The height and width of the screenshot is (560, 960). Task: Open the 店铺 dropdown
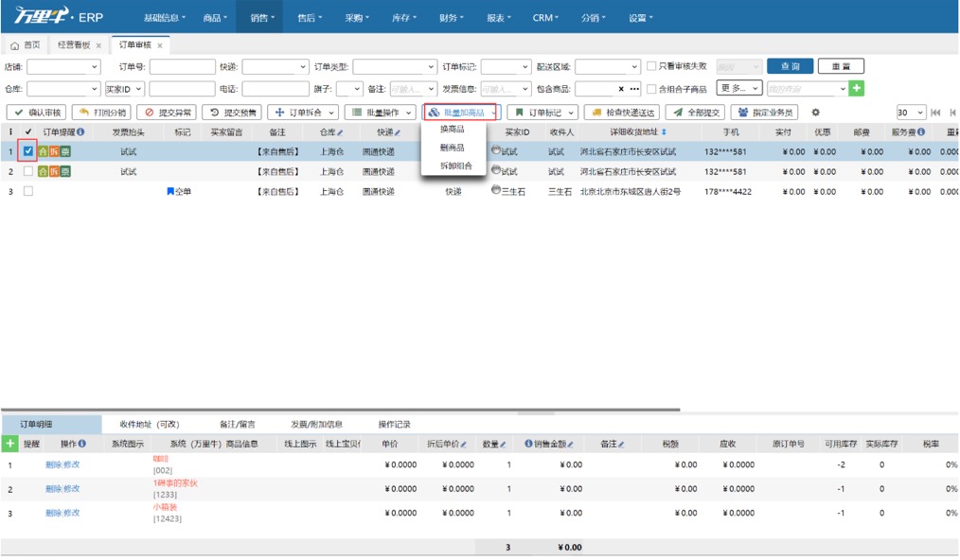pos(63,67)
